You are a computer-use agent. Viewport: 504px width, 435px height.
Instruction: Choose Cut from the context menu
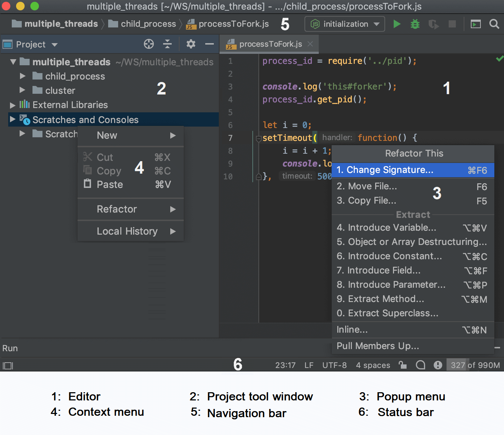click(x=131, y=157)
